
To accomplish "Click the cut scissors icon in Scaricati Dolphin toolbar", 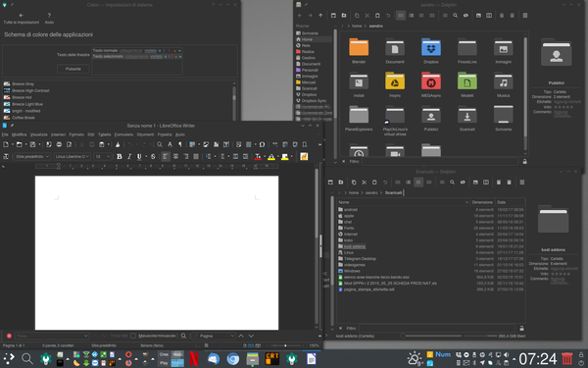I will coord(365,183).
